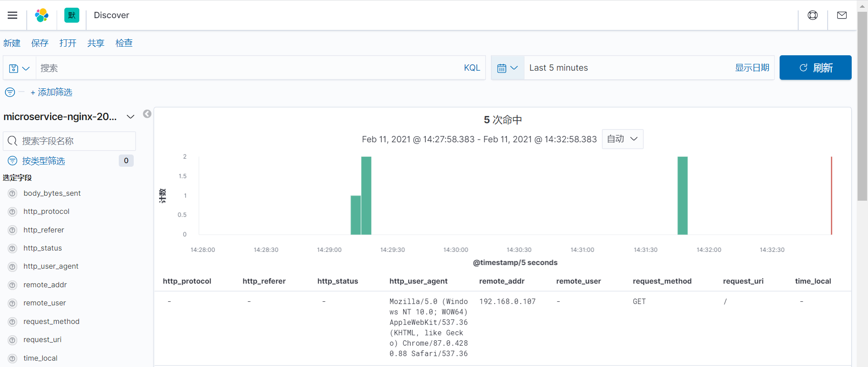Click the http_protocol column header

pos(187,281)
